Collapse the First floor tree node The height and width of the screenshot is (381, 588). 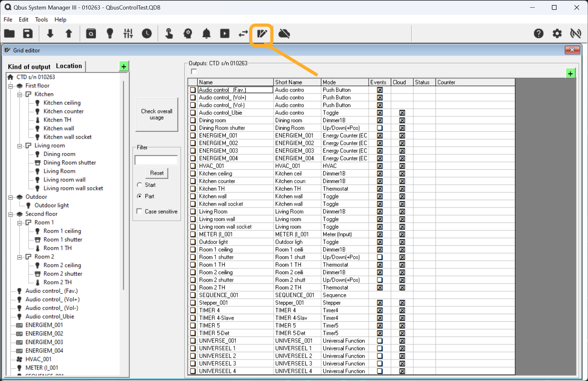[10, 86]
